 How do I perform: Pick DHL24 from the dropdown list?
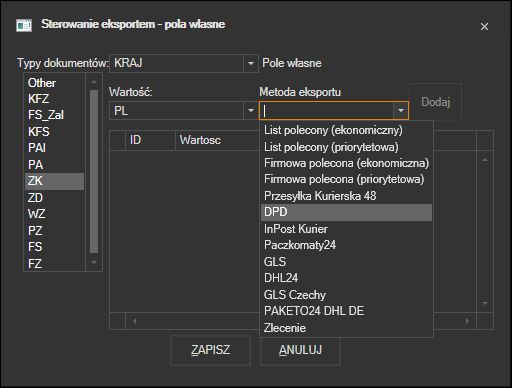(346, 278)
